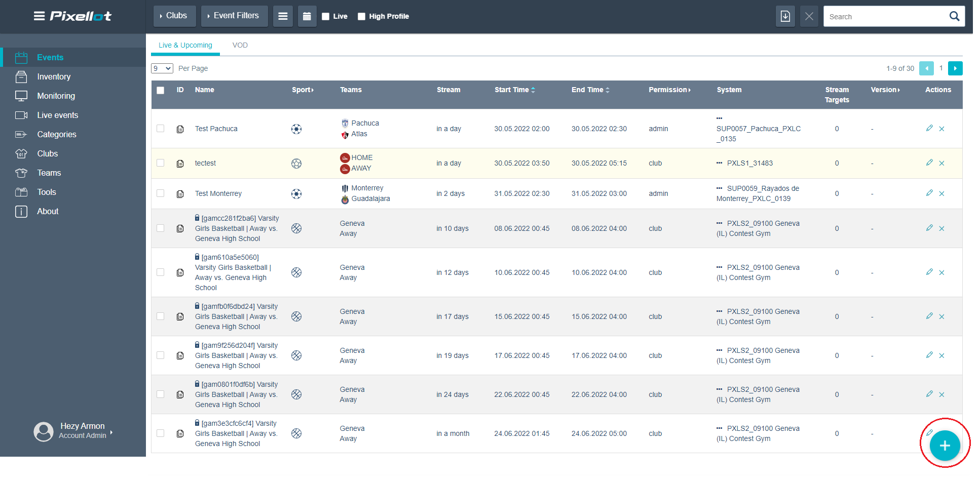Open the Version column filter
This screenshot has height=482, width=980.
885,90
